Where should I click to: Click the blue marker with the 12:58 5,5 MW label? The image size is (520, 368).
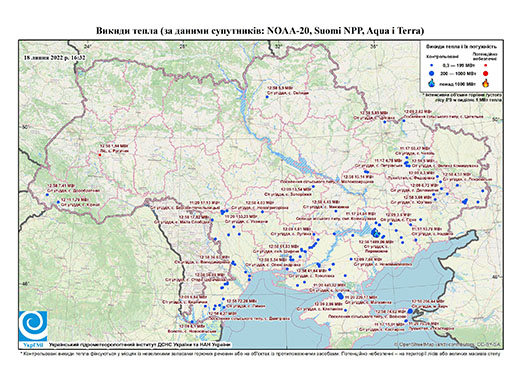[x=267, y=97]
